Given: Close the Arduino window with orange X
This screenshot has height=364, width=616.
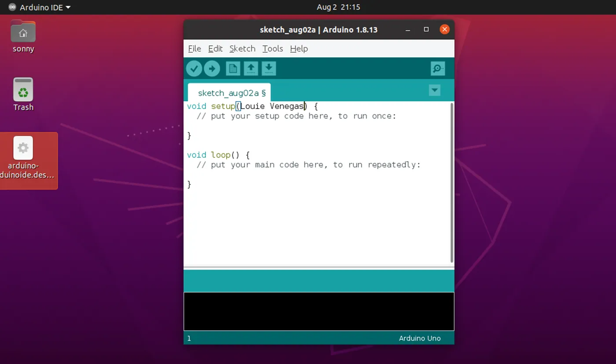Looking at the screenshot, I should [444, 29].
